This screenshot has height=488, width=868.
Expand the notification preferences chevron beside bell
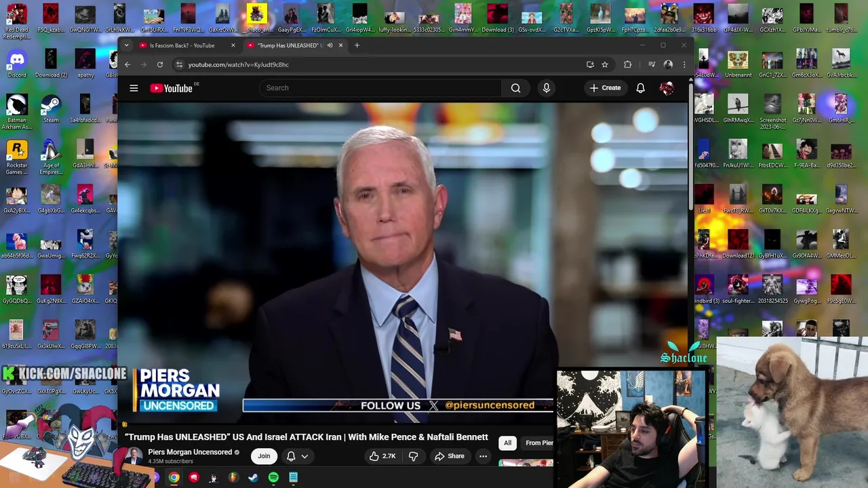[x=304, y=457]
